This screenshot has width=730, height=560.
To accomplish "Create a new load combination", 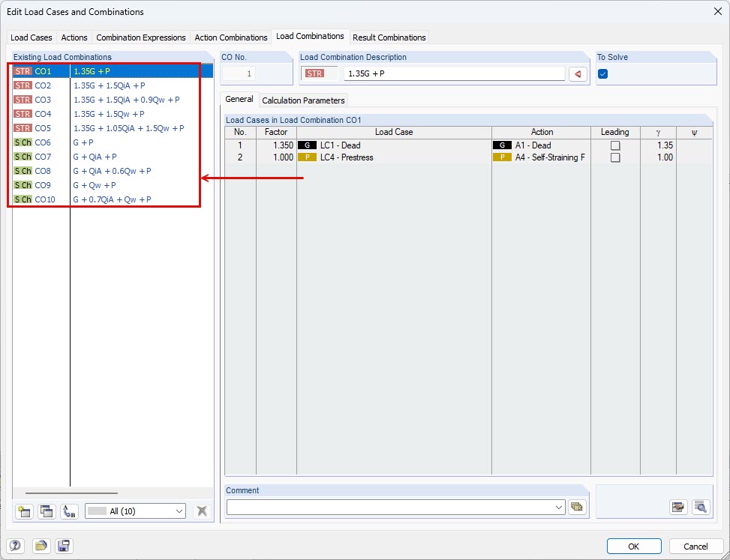I will pos(23,511).
